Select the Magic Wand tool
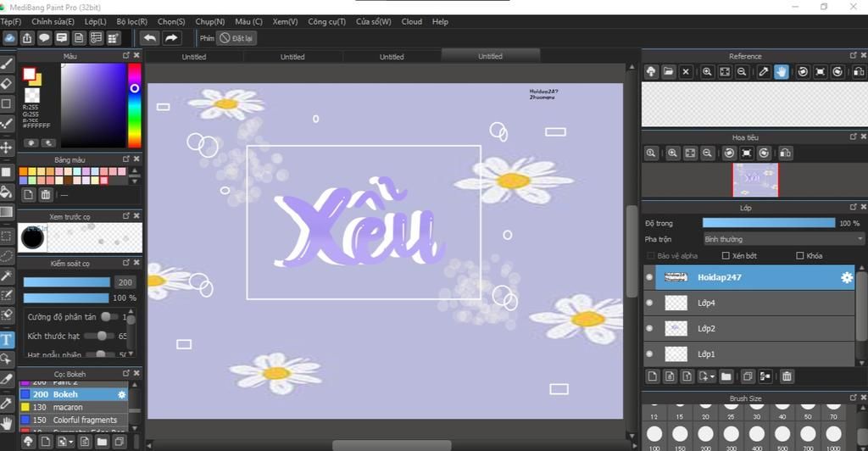Viewport: 868px width, 451px height. [x=7, y=276]
